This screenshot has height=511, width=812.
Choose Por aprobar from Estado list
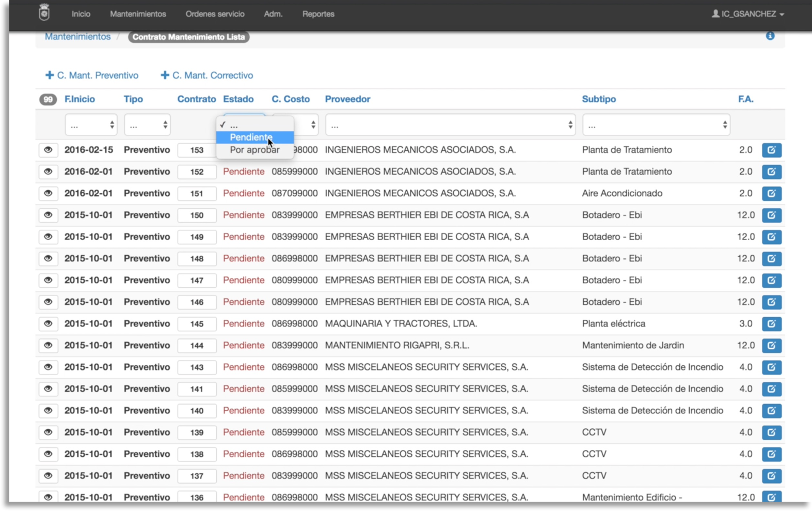click(x=254, y=150)
